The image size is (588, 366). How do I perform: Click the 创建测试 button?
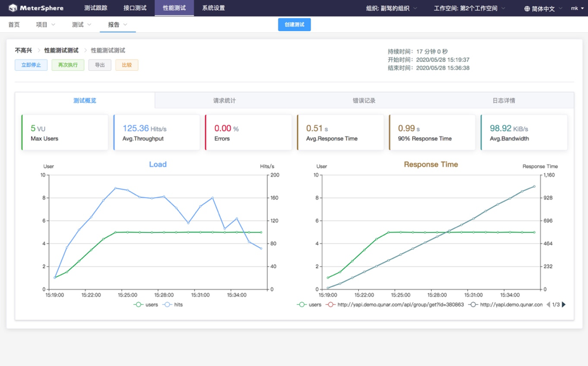(x=294, y=25)
